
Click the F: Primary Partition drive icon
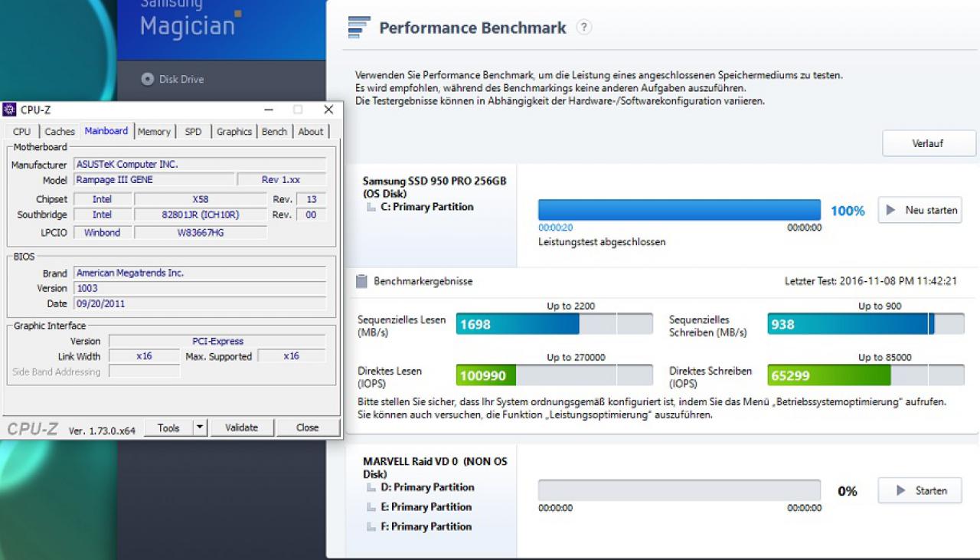(371, 527)
